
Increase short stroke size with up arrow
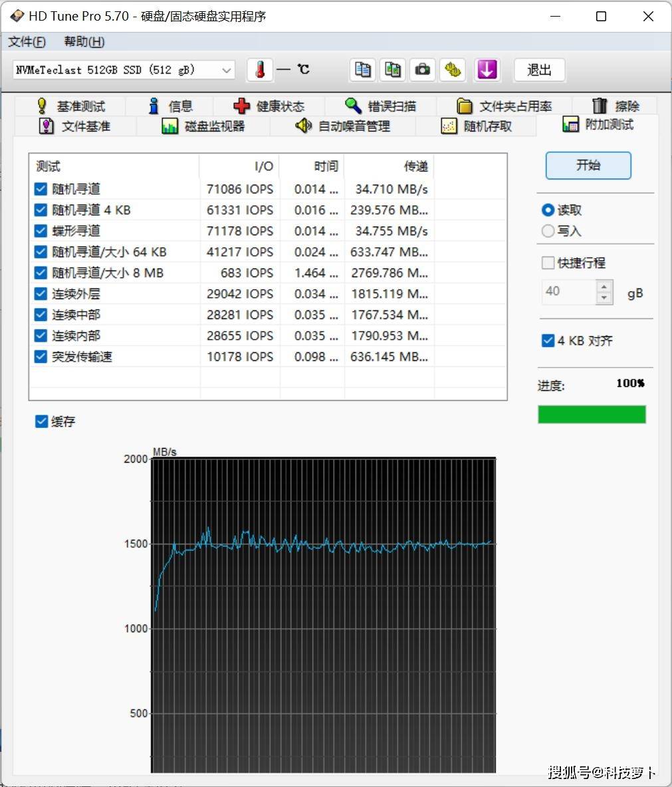tap(604, 286)
